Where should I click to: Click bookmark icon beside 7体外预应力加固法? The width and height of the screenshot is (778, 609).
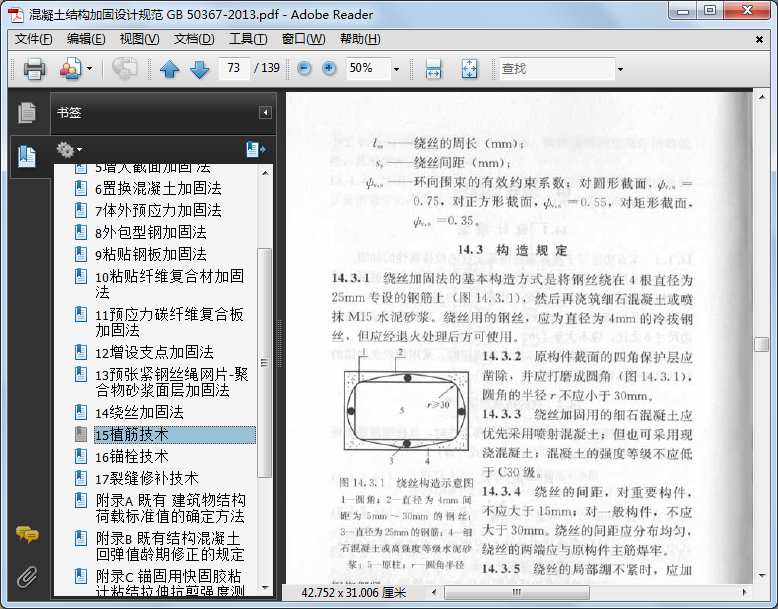pyautogui.click(x=81, y=209)
